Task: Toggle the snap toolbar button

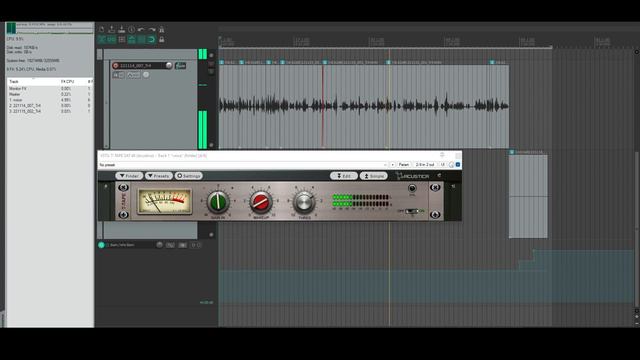Action: 151,40
